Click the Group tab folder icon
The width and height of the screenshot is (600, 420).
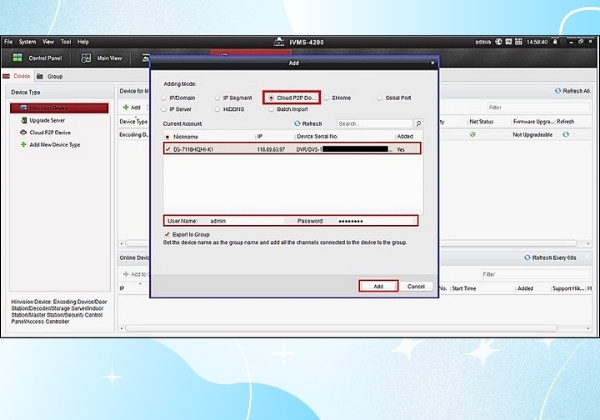[x=40, y=76]
